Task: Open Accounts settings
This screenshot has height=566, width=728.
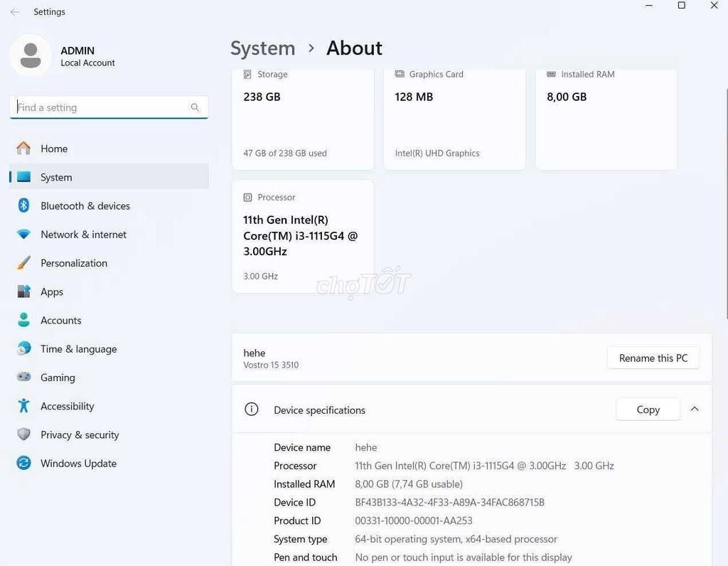Action: click(x=109, y=321)
